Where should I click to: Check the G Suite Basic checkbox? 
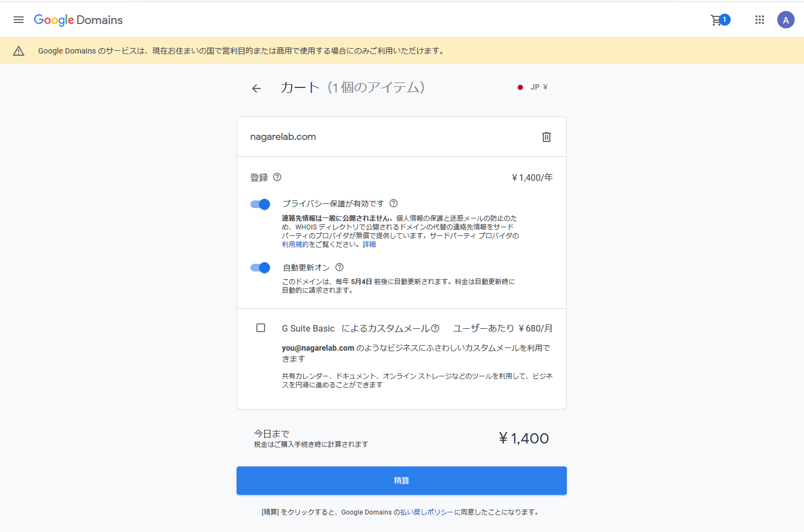pyautogui.click(x=261, y=328)
